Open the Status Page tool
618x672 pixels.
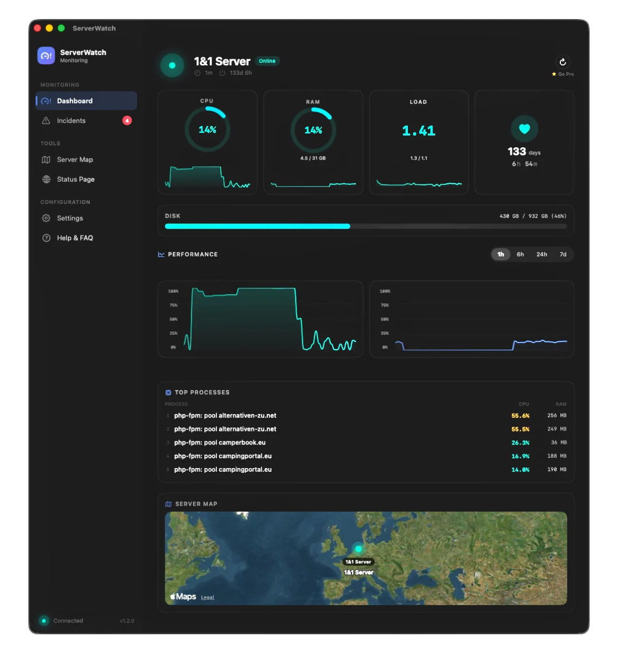[x=75, y=179]
